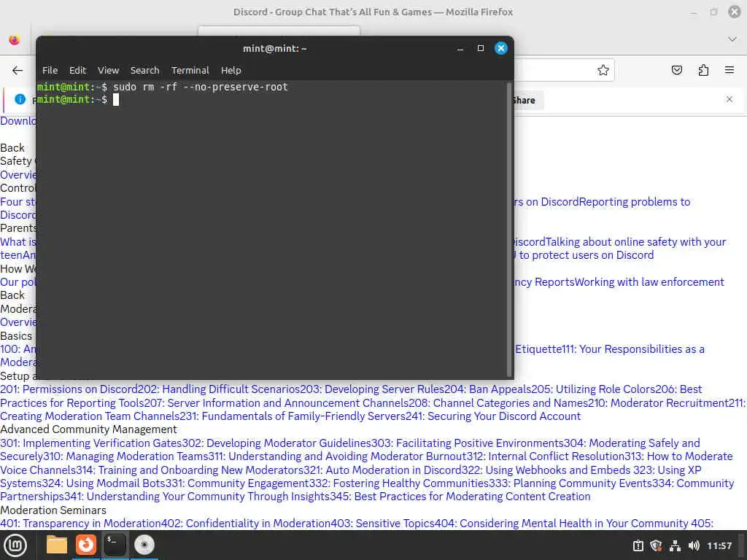This screenshot has width=747, height=560.
Task: Switch to Firefox from the taskbar
Action: click(86, 545)
